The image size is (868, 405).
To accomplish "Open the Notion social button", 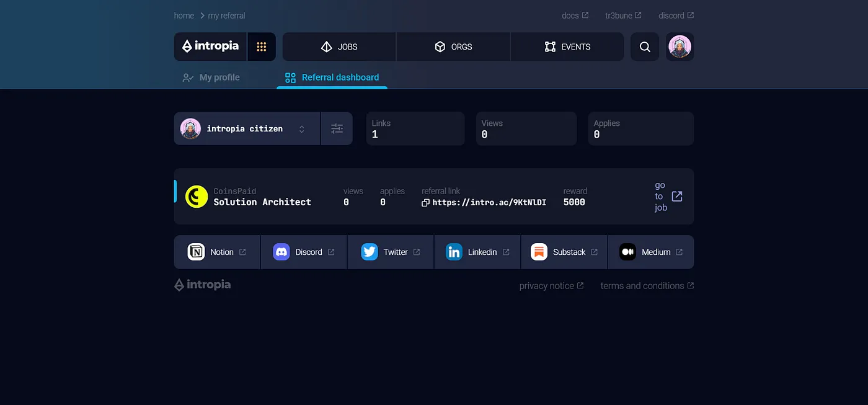I will (217, 252).
